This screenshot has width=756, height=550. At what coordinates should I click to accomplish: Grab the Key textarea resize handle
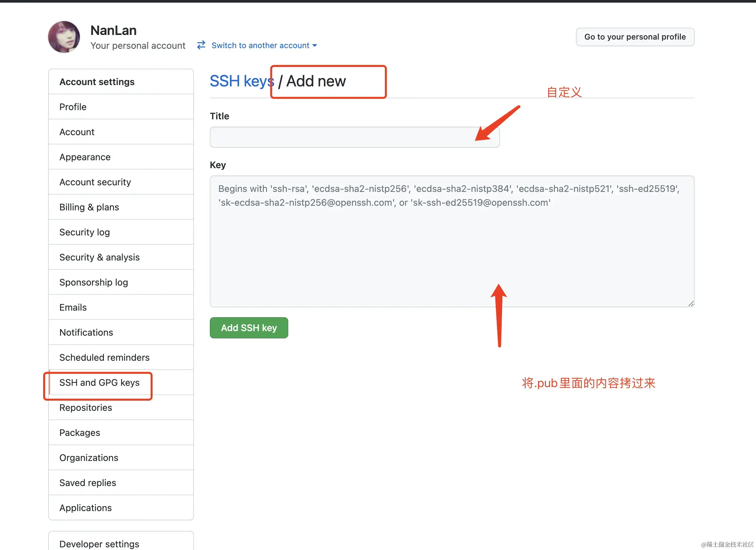(x=691, y=303)
